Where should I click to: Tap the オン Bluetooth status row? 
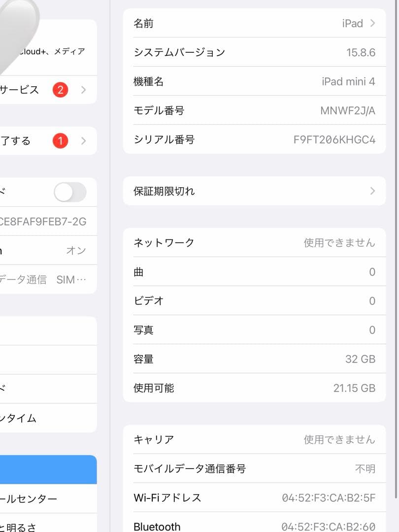coord(48,250)
